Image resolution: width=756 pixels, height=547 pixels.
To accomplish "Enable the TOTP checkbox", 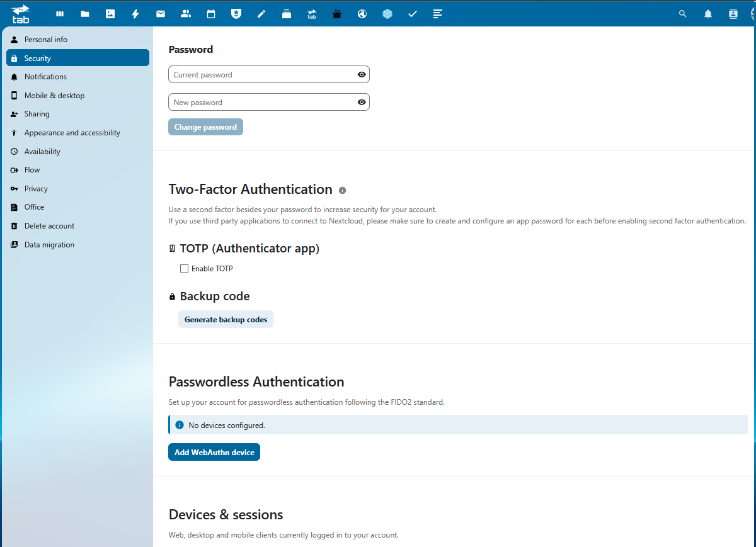I will point(185,269).
